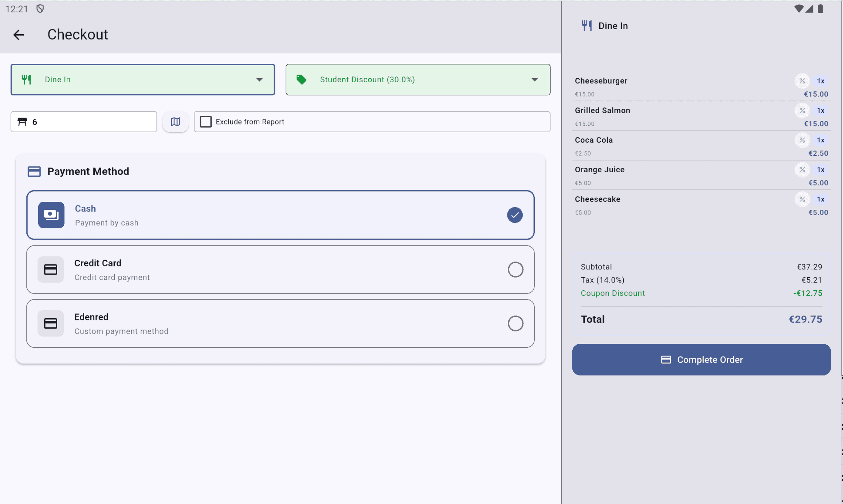Click the Dine In fork icon in summary
Screen dimensions: 843x504
(587, 25)
